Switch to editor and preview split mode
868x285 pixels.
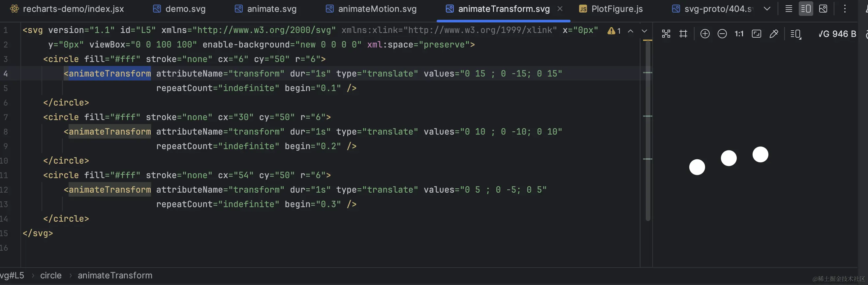(x=806, y=9)
